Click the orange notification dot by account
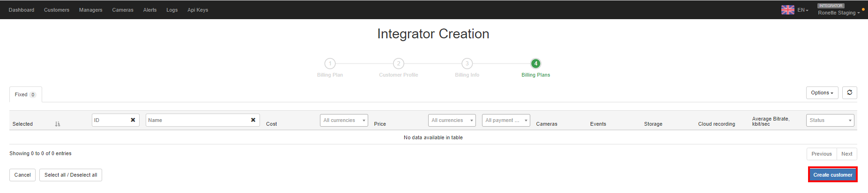Image resolution: width=868 pixels, height=193 pixels. pos(863,9)
